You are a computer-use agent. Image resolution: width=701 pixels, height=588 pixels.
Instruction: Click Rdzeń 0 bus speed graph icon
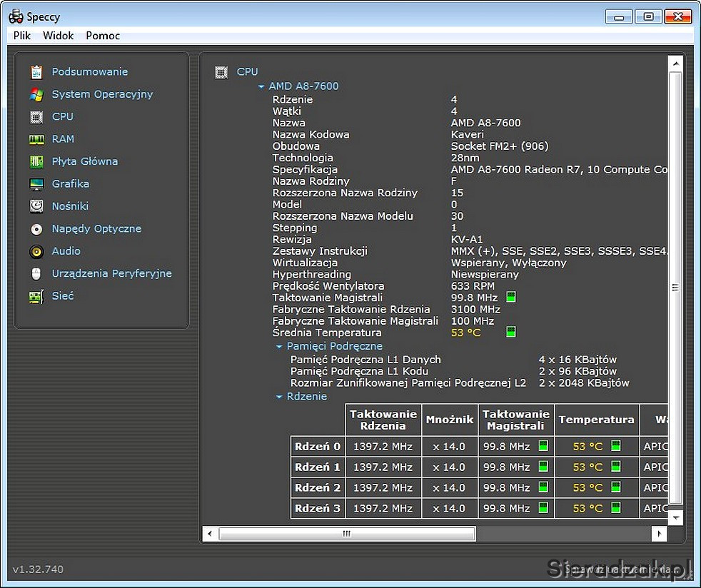click(543, 445)
